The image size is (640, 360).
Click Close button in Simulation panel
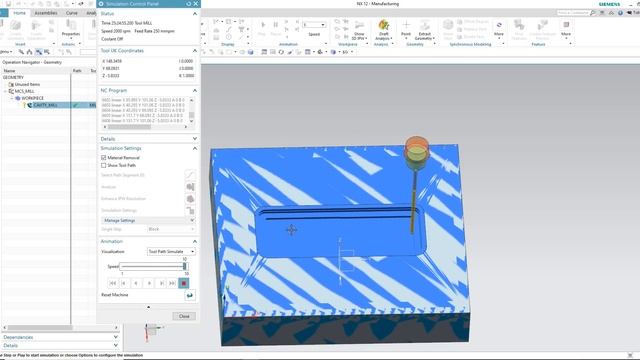pyautogui.click(x=184, y=316)
